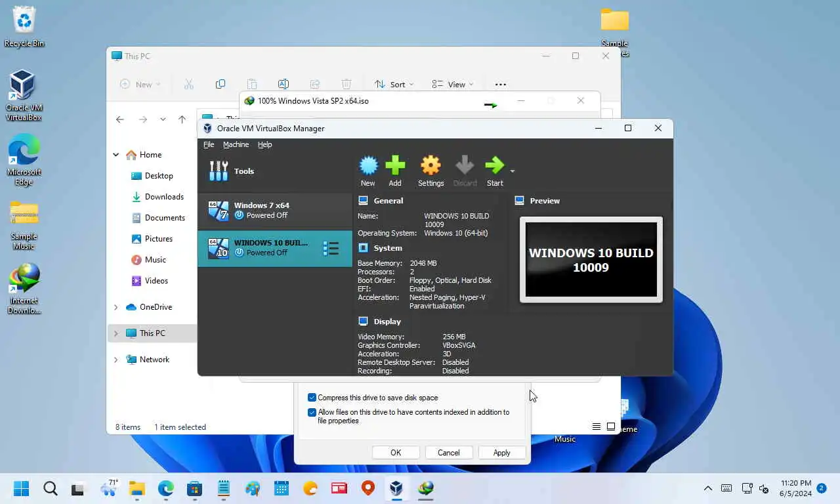Open Oracle VM VirtualBox desktop shortcut
This screenshot has height=504, width=840.
[24, 96]
